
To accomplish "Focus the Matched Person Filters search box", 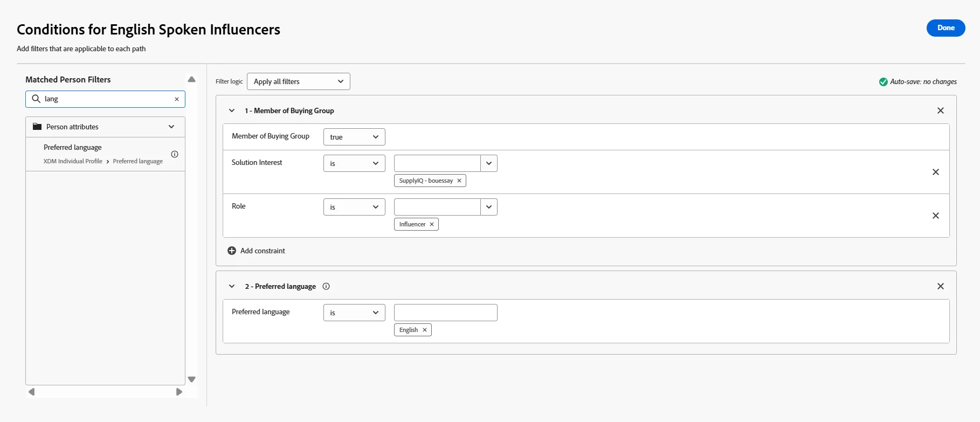I will [x=105, y=99].
